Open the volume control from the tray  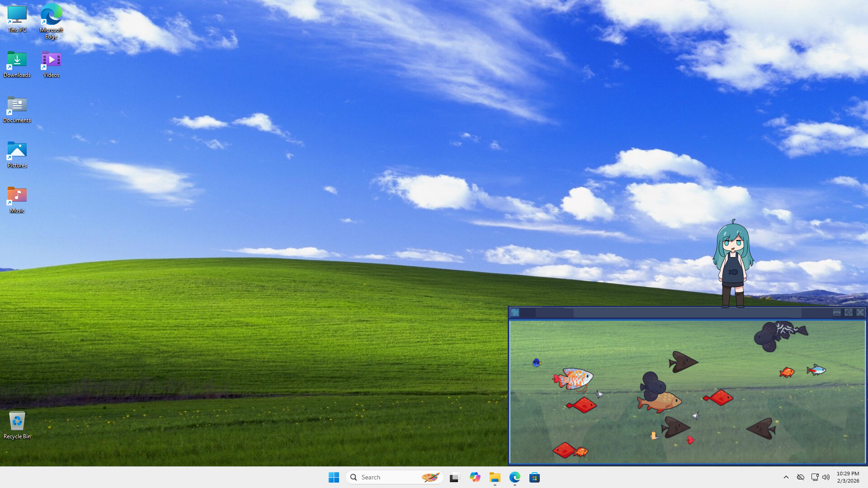point(826,477)
